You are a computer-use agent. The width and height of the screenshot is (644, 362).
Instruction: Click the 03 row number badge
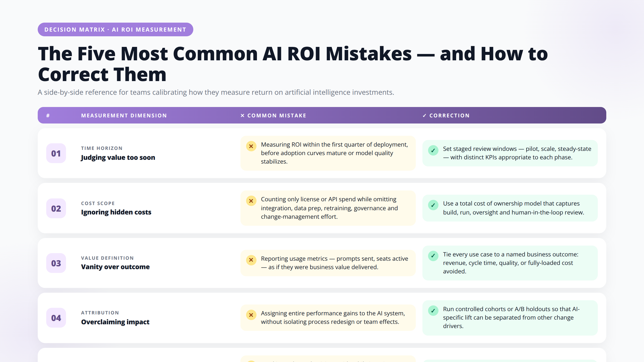point(56,263)
